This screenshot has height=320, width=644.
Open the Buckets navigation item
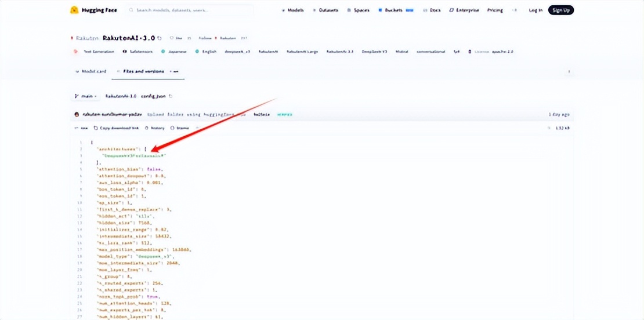tap(396, 10)
